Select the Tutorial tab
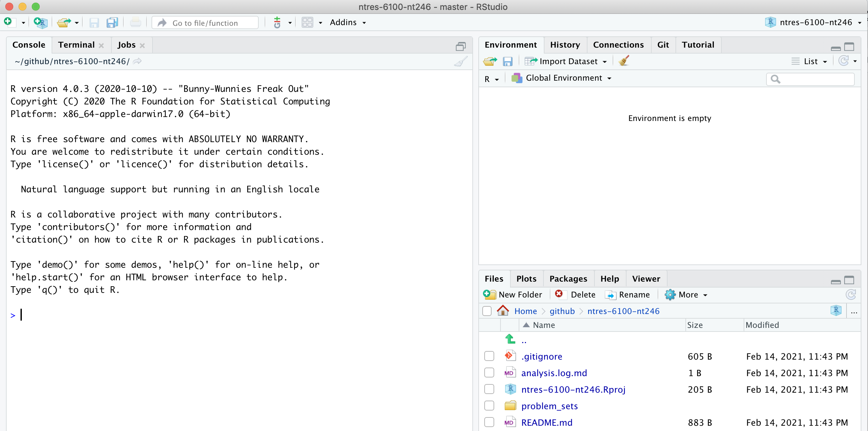 tap(698, 45)
